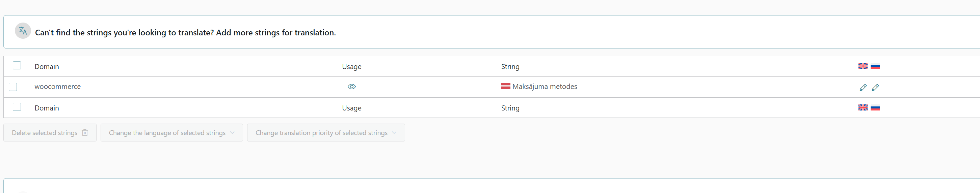Click trash icon in Delete selected strings
The image size is (980, 193).
point(85,133)
